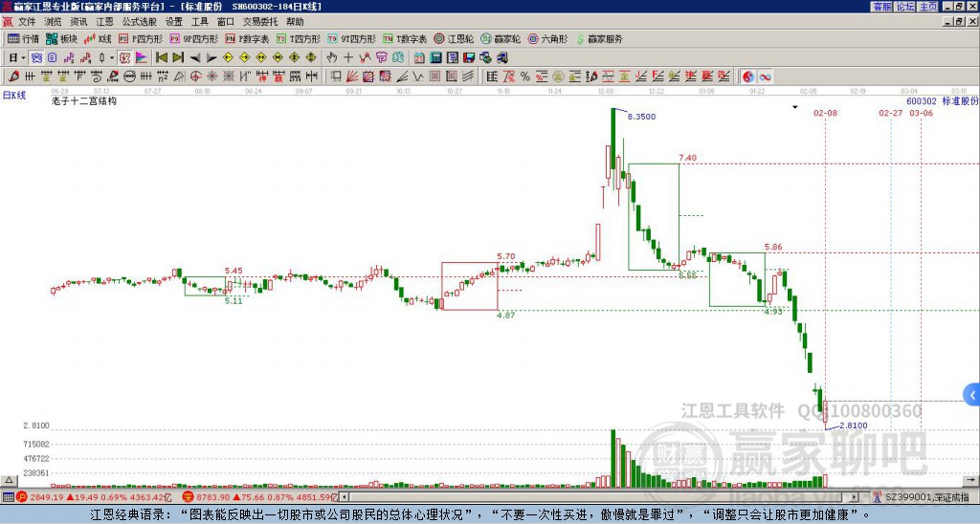Open the calculator icon
The image size is (980, 524).
pyautogui.click(x=435, y=57)
